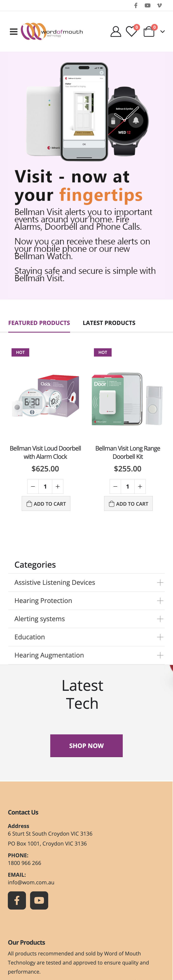Image resolution: width=173 pixels, height=980 pixels.
Task: Add Loud Doorbell with Alarm Clock to cart
Action: (46, 504)
